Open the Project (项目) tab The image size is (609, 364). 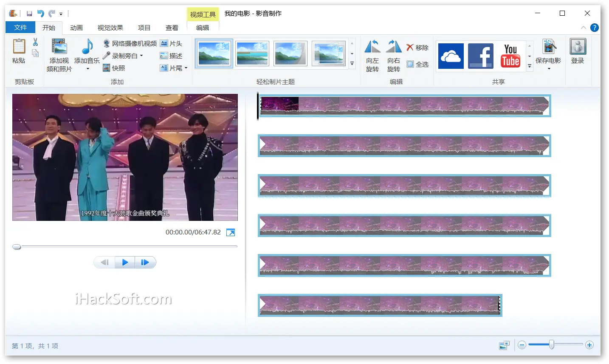(144, 28)
